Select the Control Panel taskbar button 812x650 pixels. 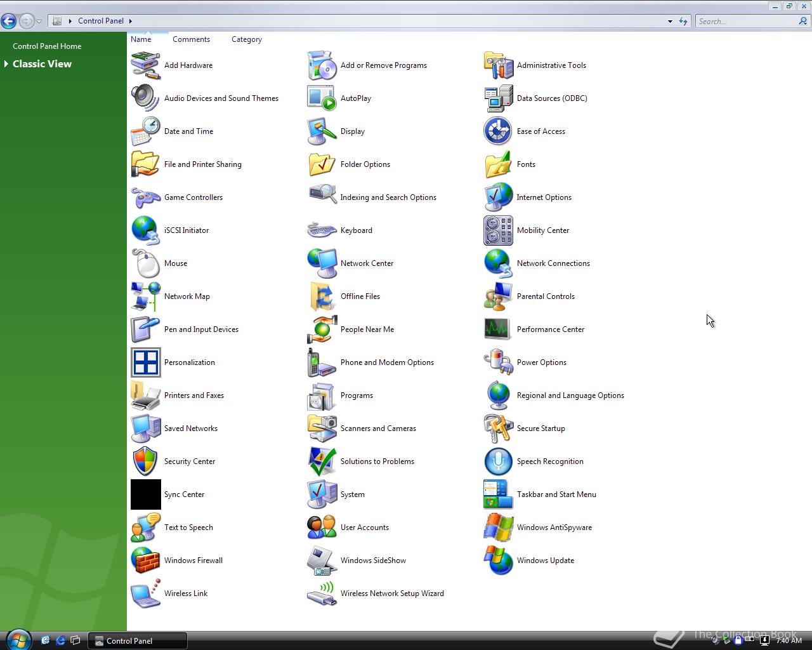[x=138, y=641]
